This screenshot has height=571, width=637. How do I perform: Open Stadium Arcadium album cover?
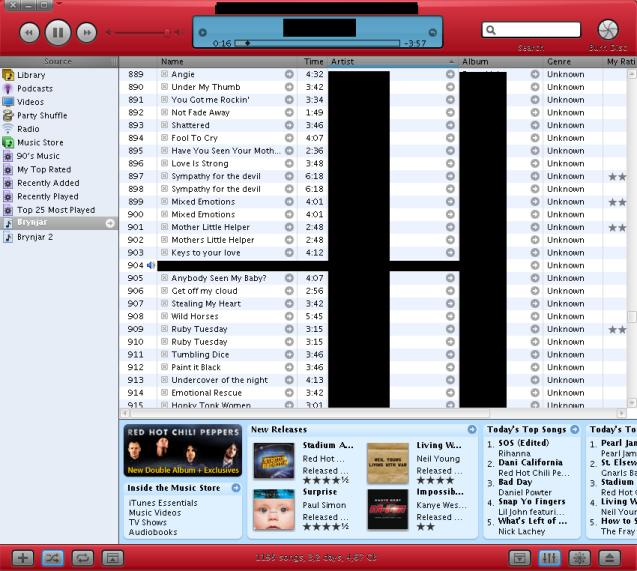tap(274, 461)
